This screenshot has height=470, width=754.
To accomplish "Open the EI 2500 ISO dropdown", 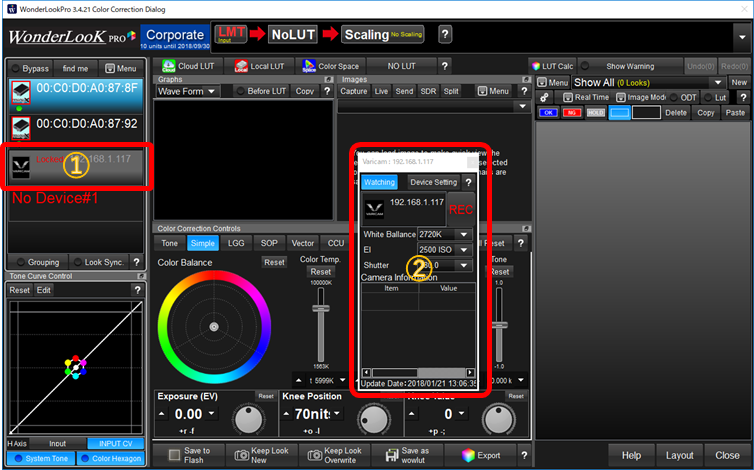I will pos(444,250).
